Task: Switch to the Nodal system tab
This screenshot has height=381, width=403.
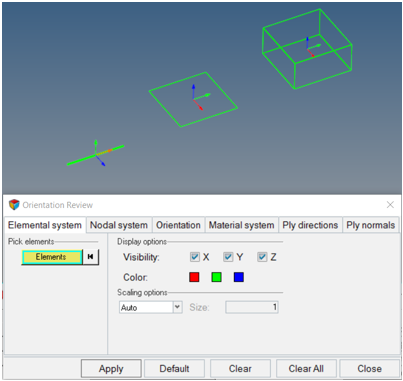Action: click(119, 225)
